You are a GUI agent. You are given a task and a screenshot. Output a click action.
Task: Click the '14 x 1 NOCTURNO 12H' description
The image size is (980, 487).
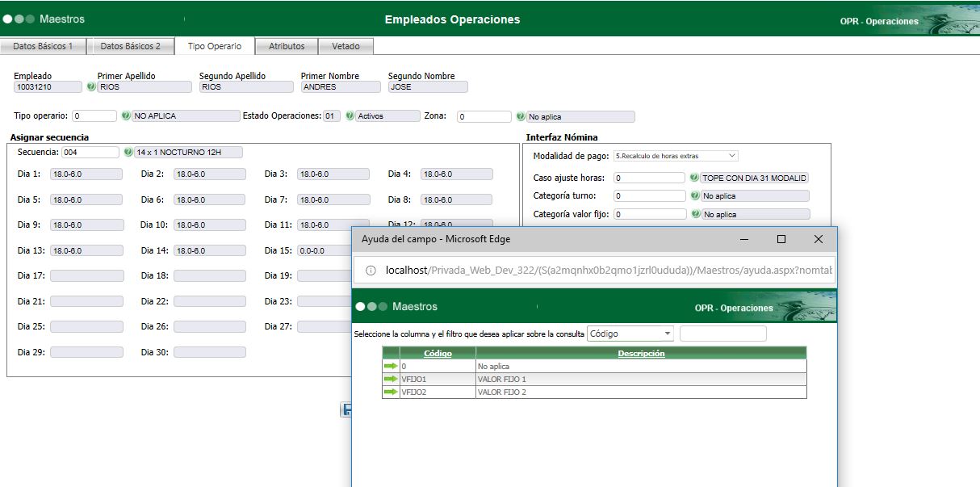189,152
